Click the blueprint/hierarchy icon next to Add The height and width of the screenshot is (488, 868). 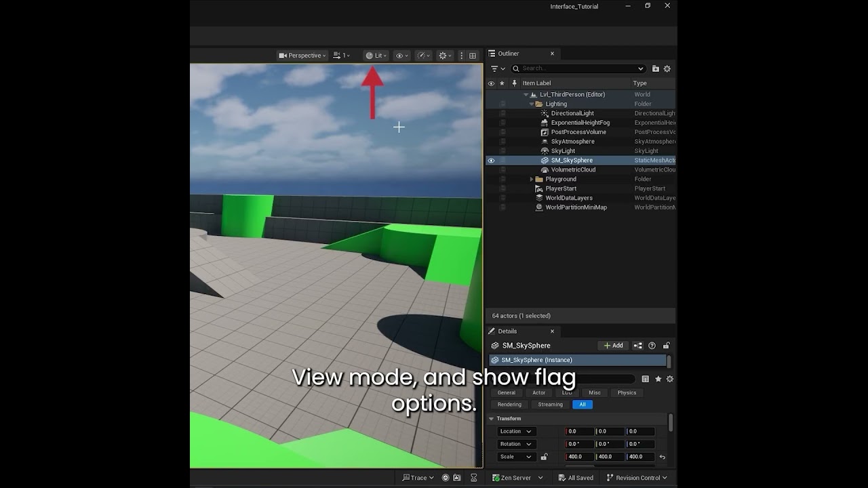tap(638, 346)
